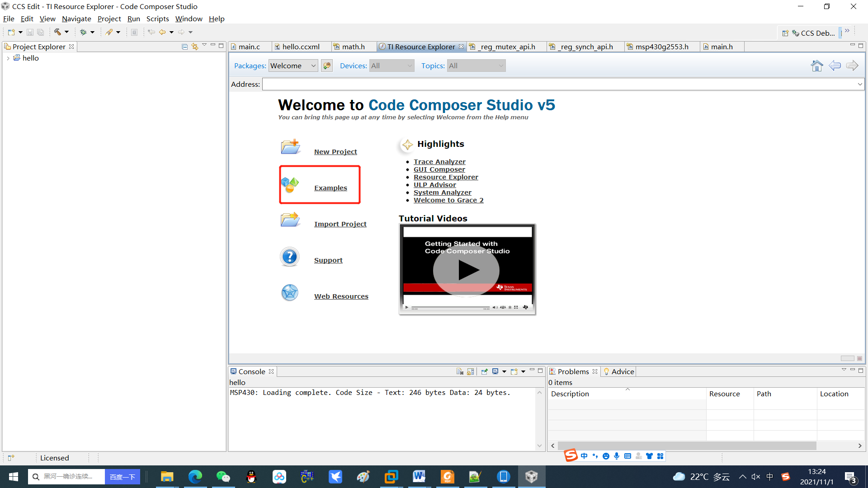The image size is (868, 488).
Task: Click the refresh icon beside Packages
Action: tap(327, 66)
